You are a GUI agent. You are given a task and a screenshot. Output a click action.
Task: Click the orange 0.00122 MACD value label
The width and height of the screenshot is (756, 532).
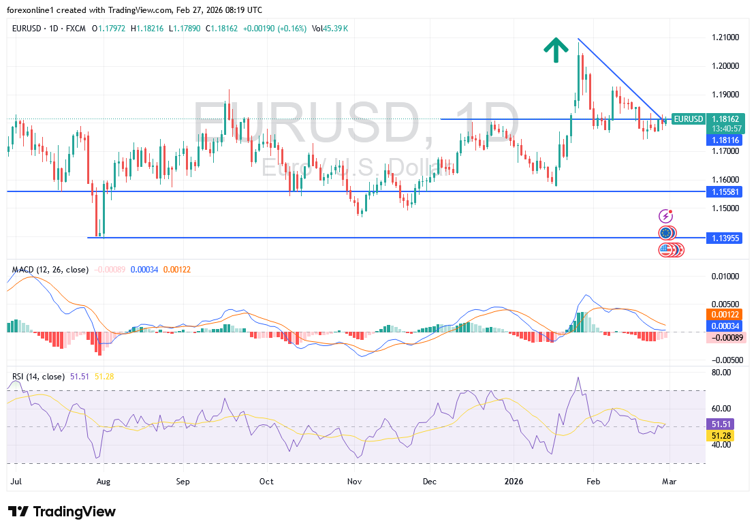pyautogui.click(x=724, y=315)
